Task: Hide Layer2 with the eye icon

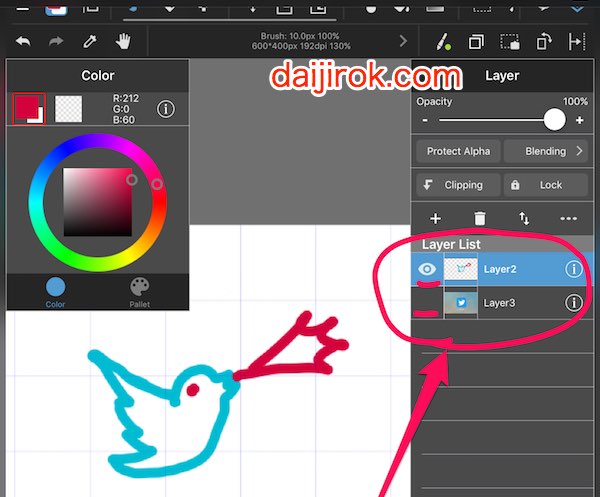Action: pos(427,269)
